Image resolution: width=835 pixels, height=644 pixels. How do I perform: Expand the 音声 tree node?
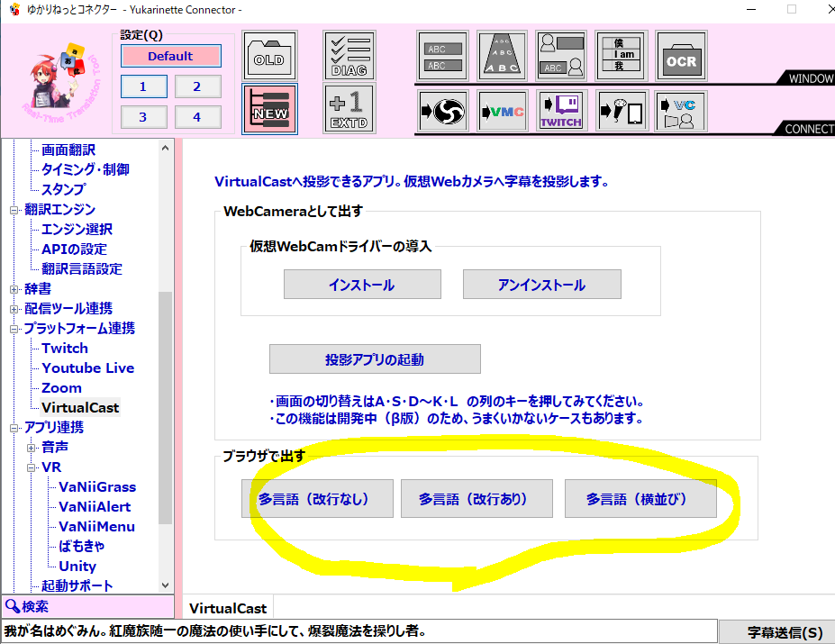[x=31, y=448]
